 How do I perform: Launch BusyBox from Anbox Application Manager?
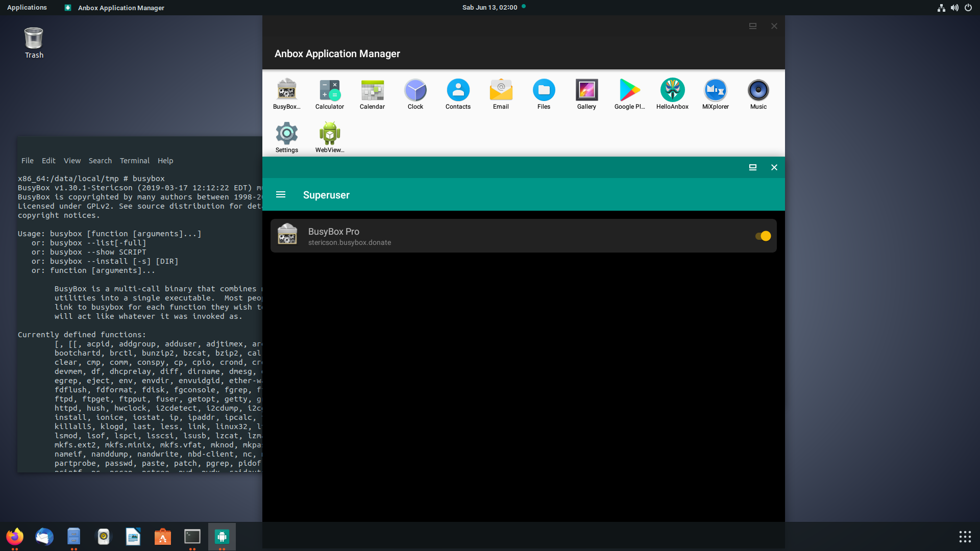(286, 94)
